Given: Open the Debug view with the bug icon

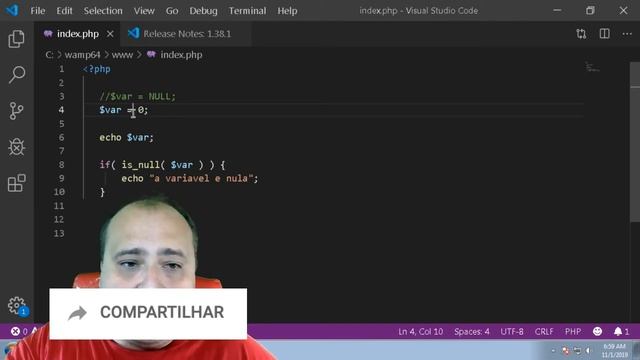Looking at the screenshot, I should (x=16, y=147).
